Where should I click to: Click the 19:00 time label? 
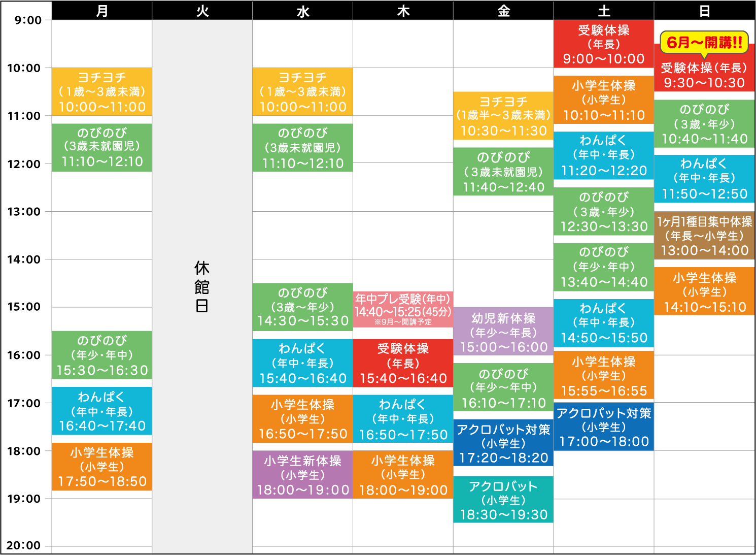(24, 499)
